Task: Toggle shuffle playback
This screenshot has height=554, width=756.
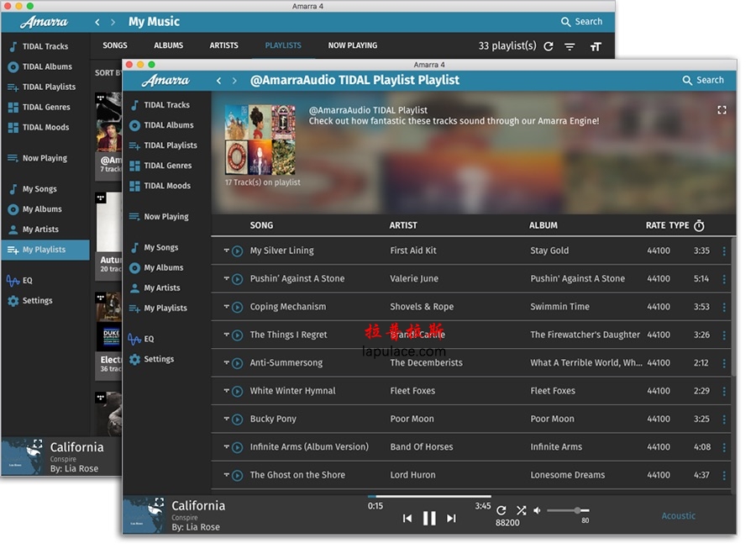Action: click(x=522, y=510)
